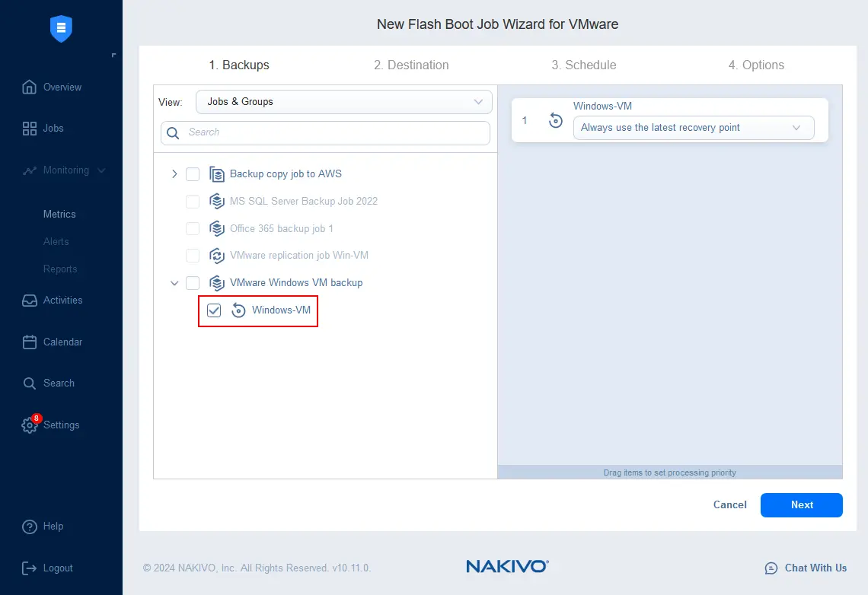Go to the 3. Schedule step

click(x=583, y=65)
